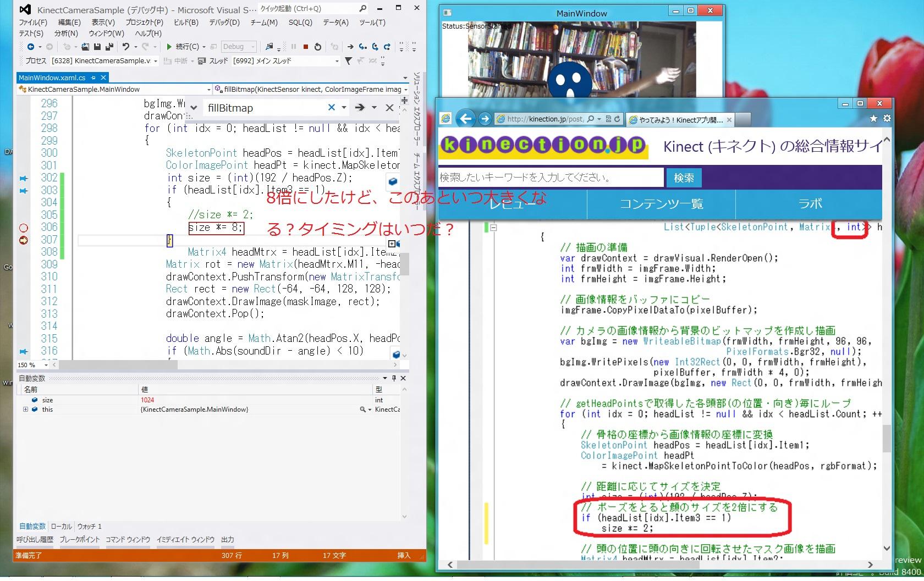Go back in Internet Explorer

[x=465, y=119]
